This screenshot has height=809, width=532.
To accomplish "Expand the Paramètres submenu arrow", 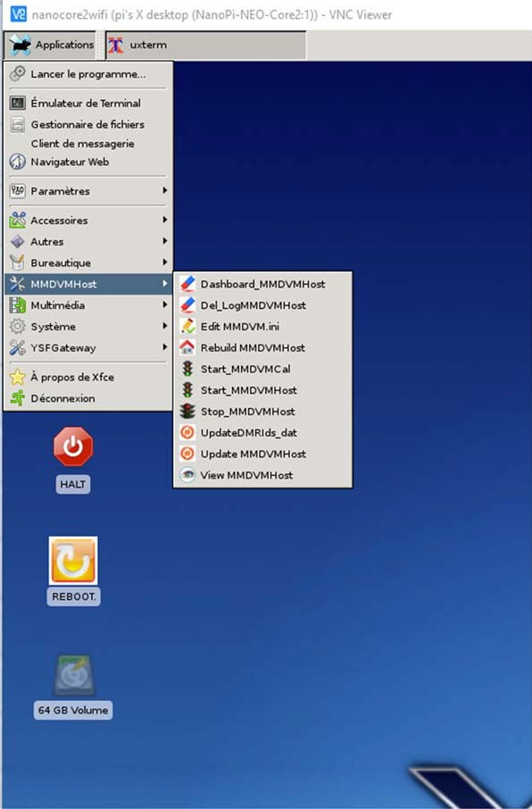I will point(164,190).
